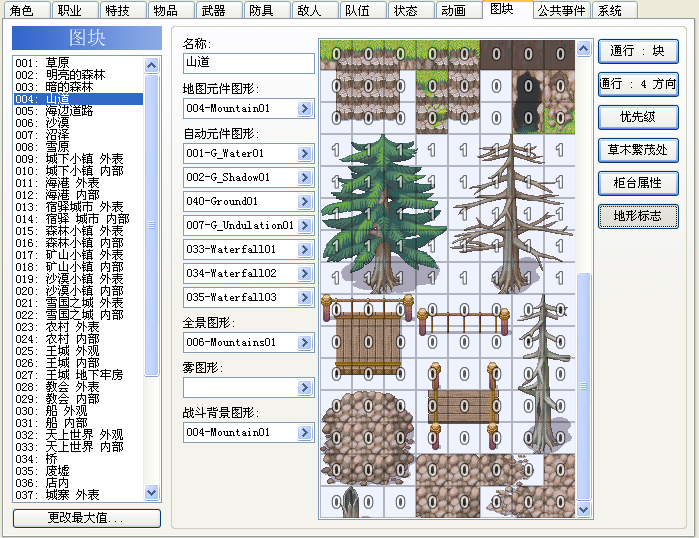Screen dimensions: 699x538
Task: Switch to the 职业 tab
Action: click(x=74, y=10)
